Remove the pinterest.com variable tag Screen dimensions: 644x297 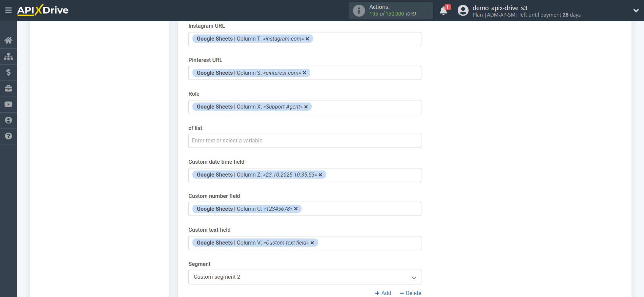pyautogui.click(x=305, y=73)
